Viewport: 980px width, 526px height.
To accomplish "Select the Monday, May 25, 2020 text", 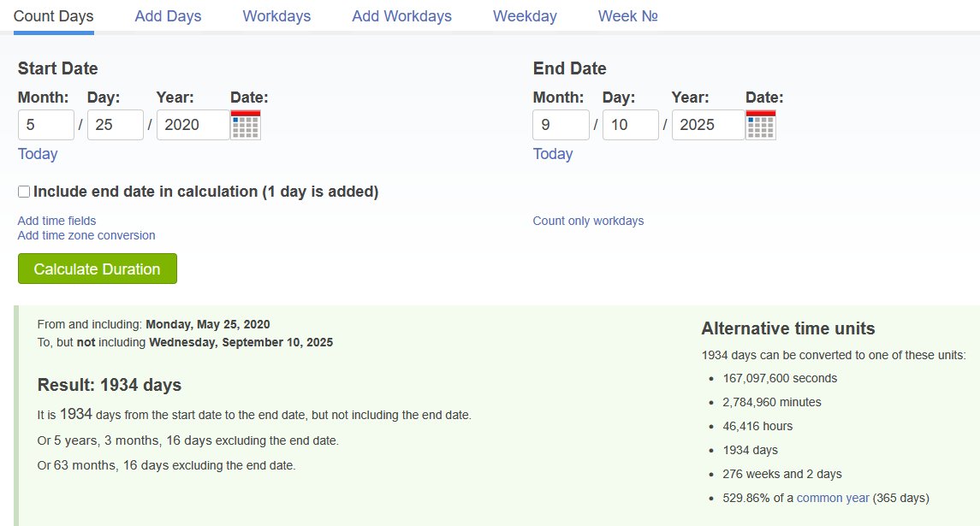I will point(207,324).
